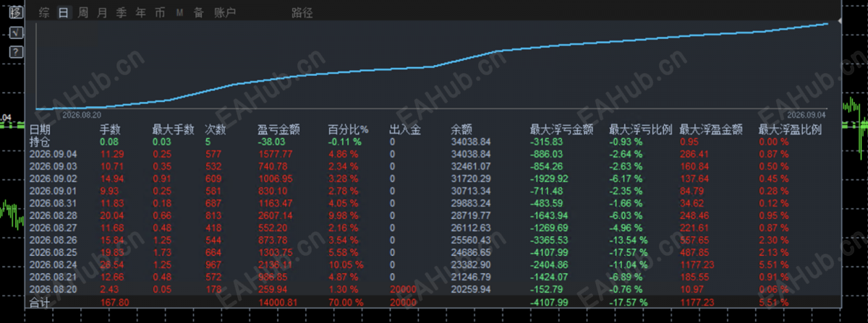Click the 合计 totals row

pos(434,303)
